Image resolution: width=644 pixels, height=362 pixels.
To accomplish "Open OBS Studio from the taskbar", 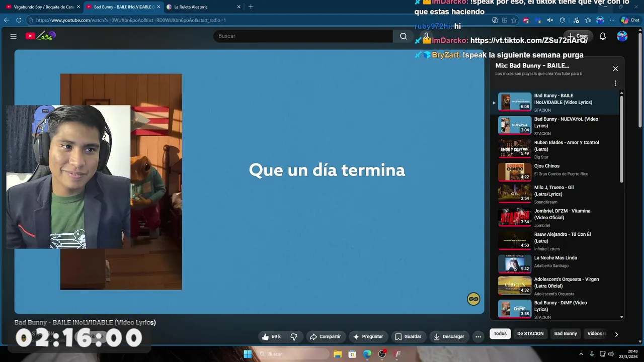I will coord(382,354).
